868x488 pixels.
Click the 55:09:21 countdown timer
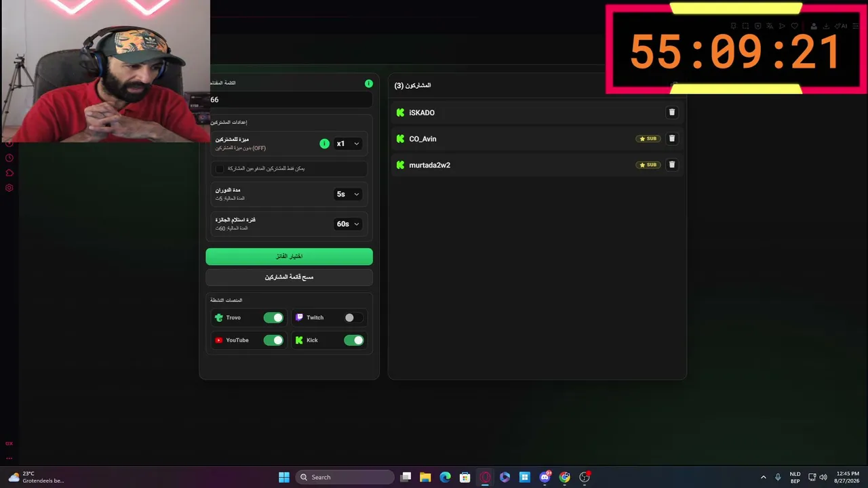pyautogui.click(x=736, y=52)
